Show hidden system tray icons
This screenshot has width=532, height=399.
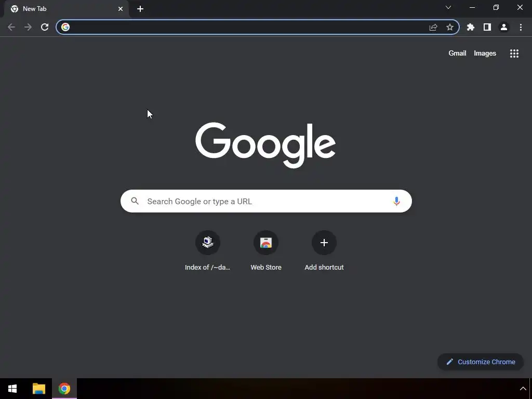tap(523, 389)
